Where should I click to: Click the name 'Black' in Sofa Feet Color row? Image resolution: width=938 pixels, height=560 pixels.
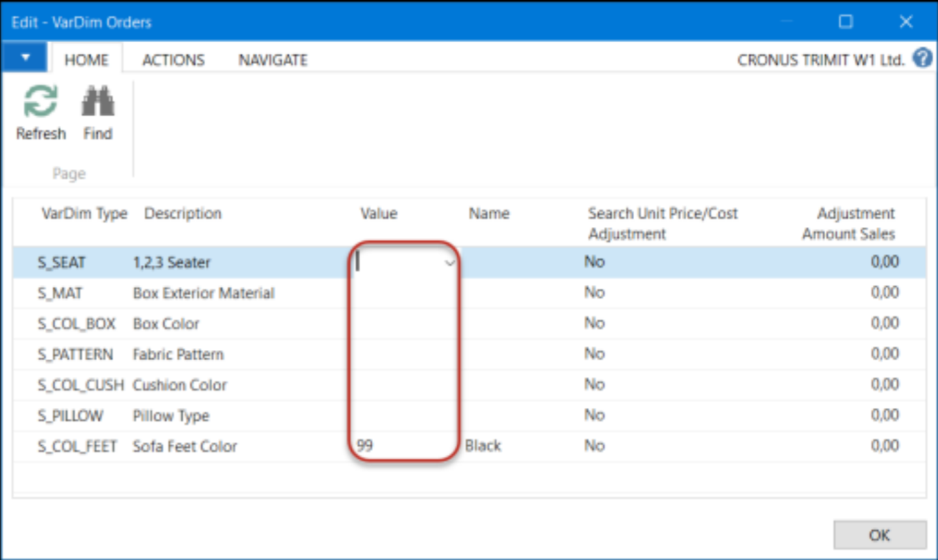click(x=483, y=447)
